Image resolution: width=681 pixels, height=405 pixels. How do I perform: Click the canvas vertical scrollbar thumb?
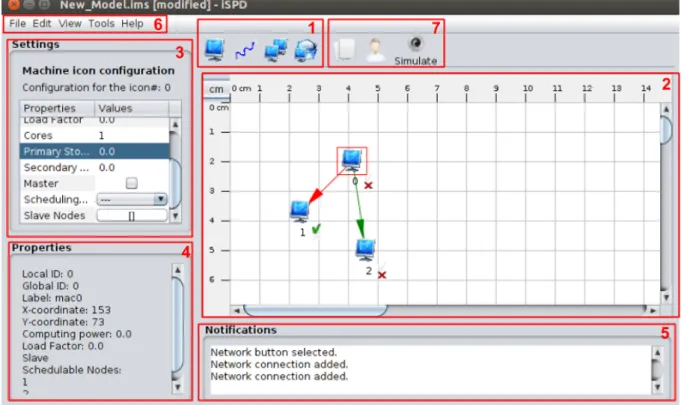(x=666, y=130)
